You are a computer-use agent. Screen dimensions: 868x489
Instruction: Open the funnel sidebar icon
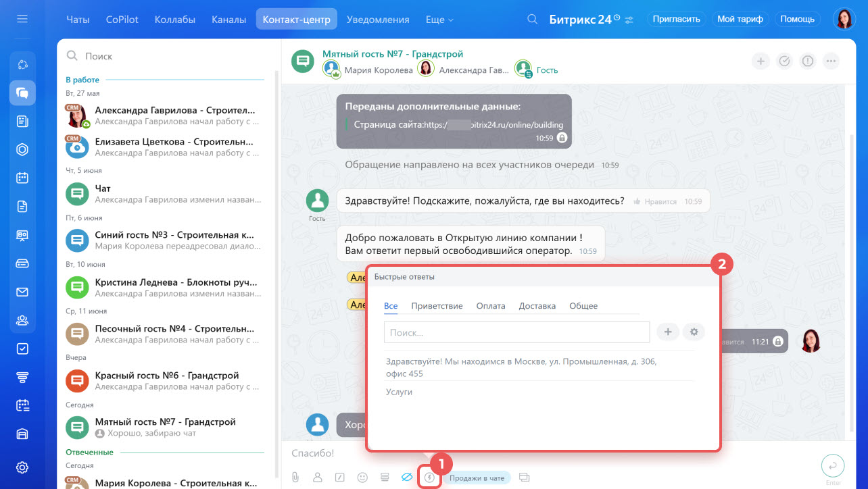click(22, 377)
